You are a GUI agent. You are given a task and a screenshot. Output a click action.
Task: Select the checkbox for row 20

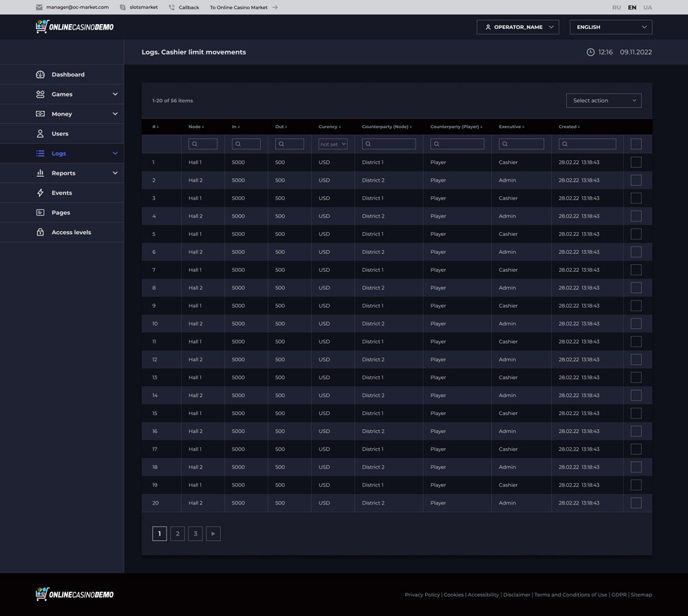[636, 503]
